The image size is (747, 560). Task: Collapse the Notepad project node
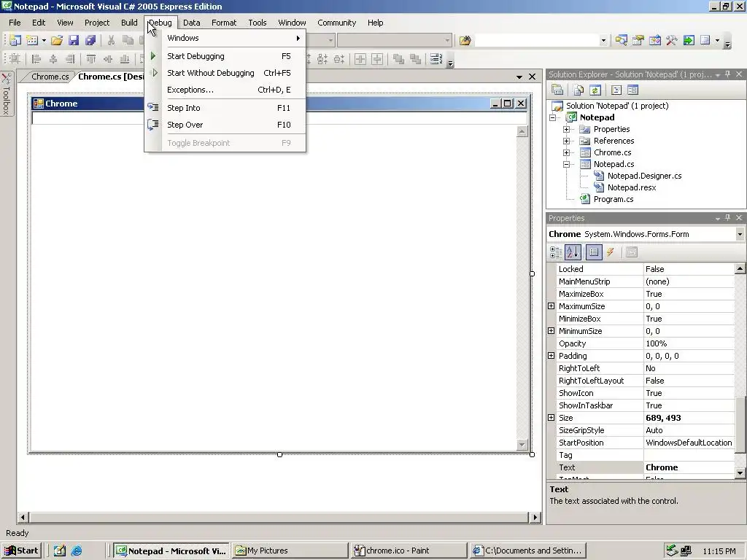pos(553,117)
